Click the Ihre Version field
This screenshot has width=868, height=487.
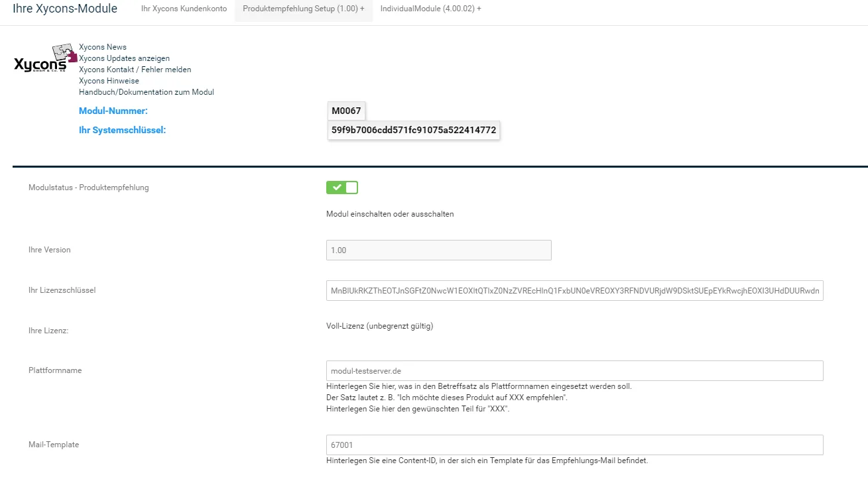tap(439, 250)
